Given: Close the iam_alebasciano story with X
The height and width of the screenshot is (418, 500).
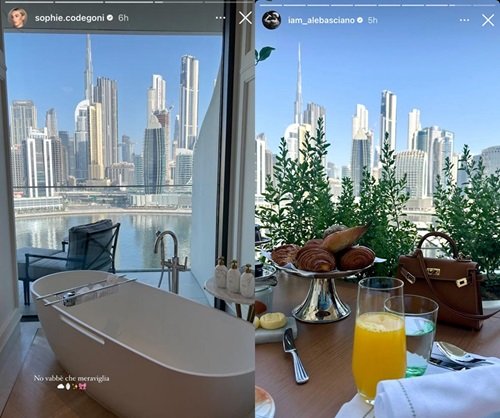Looking at the screenshot, I should (488, 20).
